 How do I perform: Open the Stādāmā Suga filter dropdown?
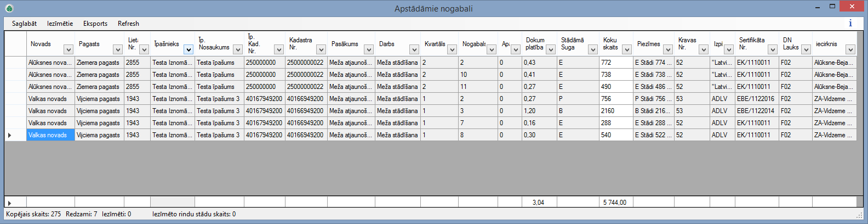tap(593, 49)
